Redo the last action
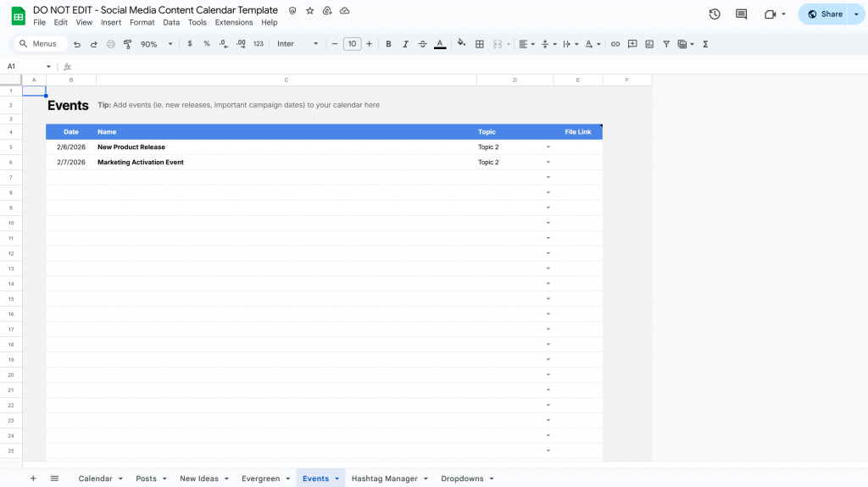The height and width of the screenshot is (487, 868). pos(93,44)
